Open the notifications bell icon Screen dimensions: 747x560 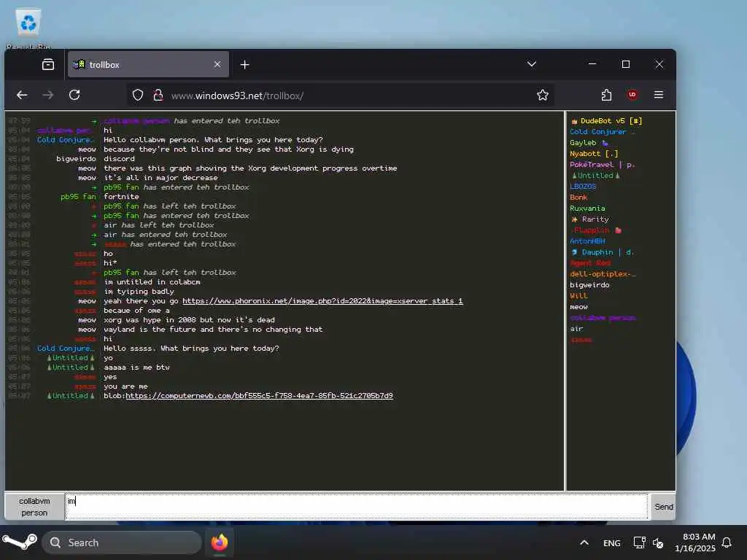tap(727, 542)
